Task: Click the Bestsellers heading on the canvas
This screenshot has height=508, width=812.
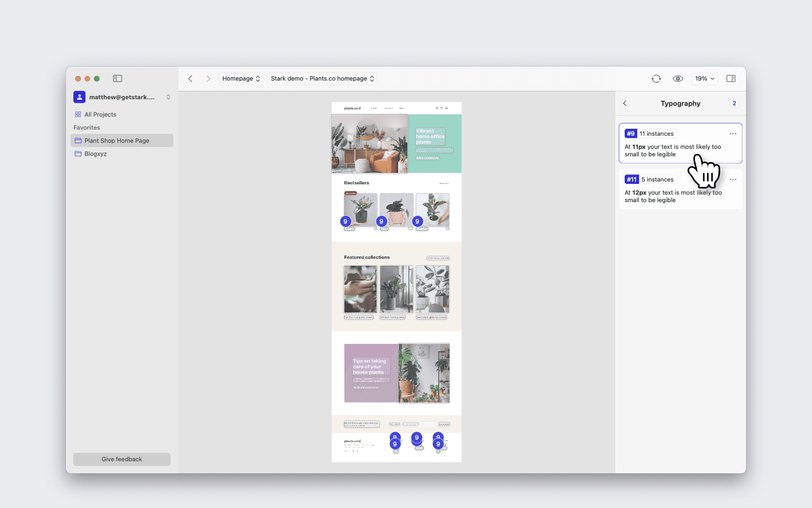Action: [x=356, y=183]
